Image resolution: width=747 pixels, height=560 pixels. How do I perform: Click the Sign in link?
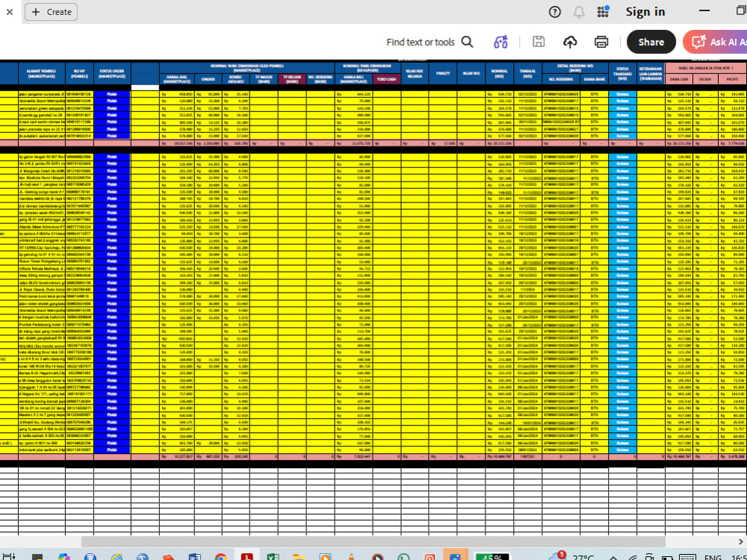645,12
